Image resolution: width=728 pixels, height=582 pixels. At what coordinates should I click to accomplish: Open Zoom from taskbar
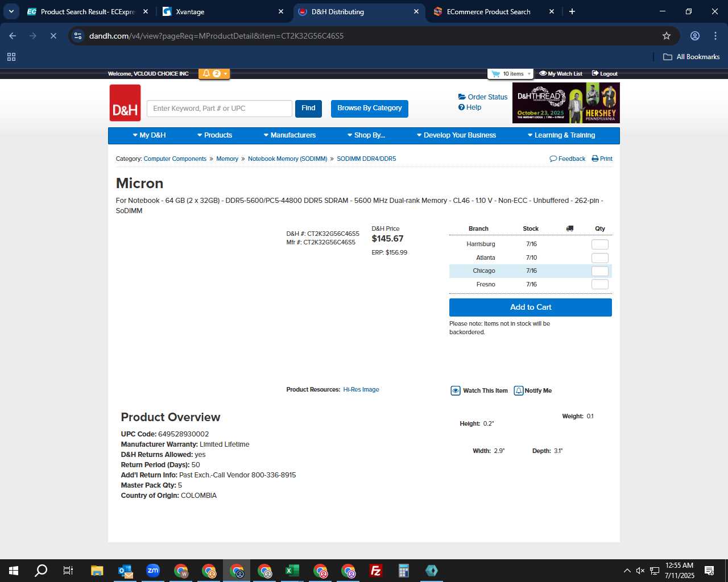(x=153, y=571)
